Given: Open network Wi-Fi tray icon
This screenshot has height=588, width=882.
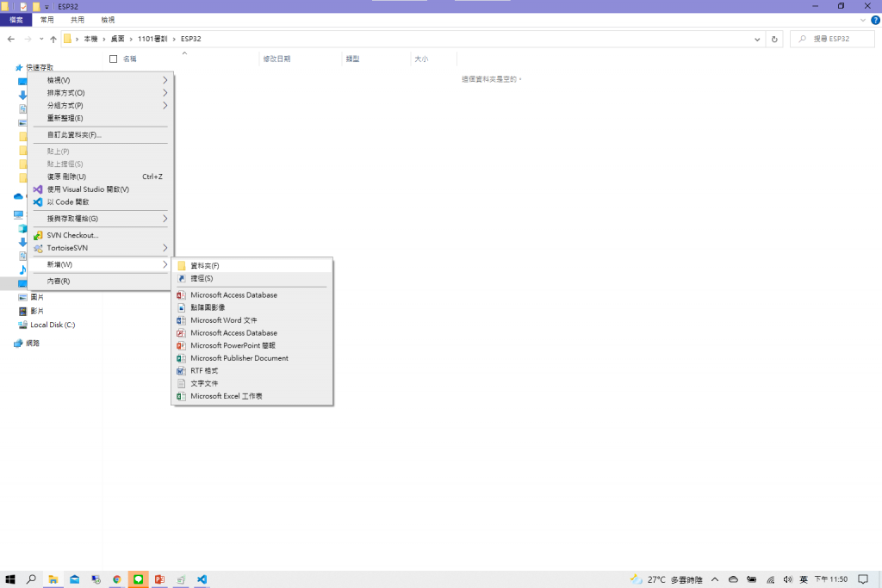Looking at the screenshot, I should click(770, 579).
